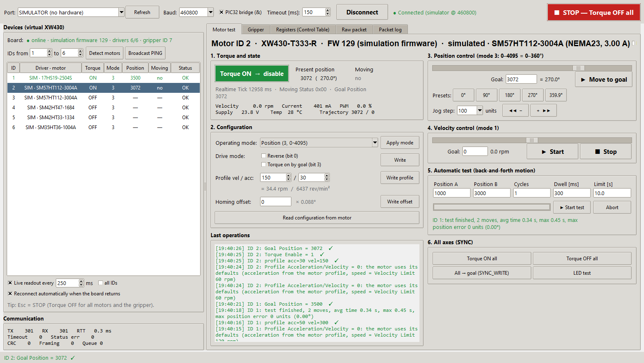Increment the live readout interval spinner
The image size is (644, 363).
[x=81, y=281]
